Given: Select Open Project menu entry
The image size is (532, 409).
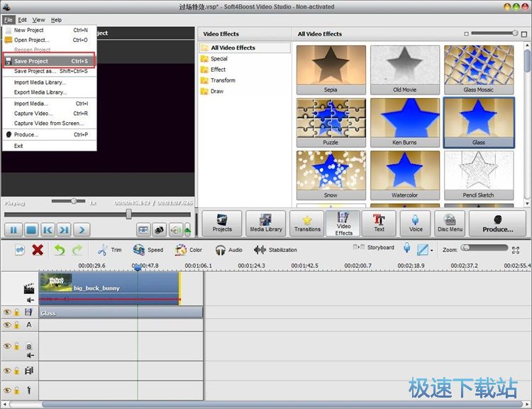Looking at the screenshot, I should (x=49, y=40).
